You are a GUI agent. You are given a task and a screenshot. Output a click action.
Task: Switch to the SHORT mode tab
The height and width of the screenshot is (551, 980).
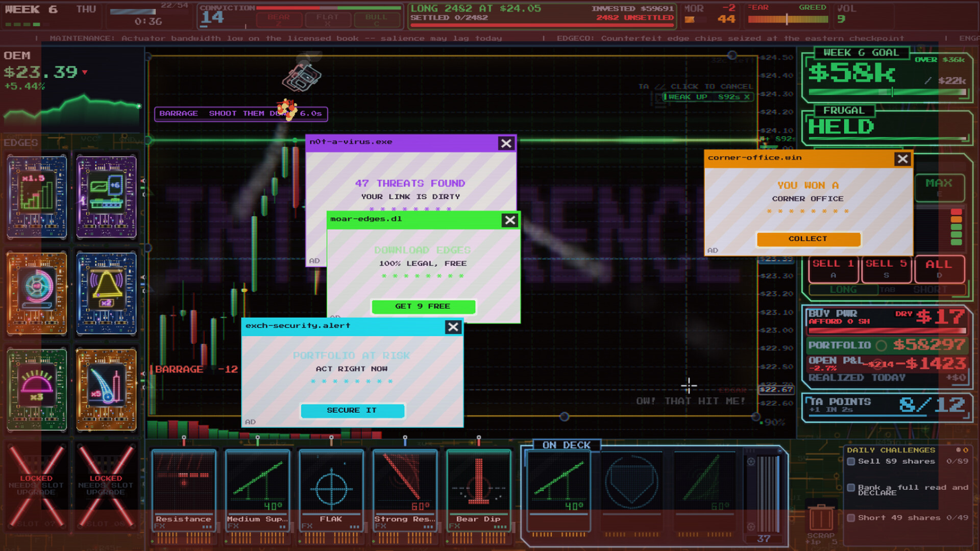930,290
